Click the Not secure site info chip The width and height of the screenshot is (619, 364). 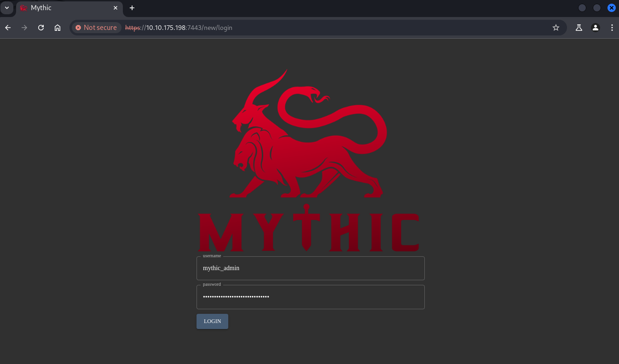pos(96,28)
